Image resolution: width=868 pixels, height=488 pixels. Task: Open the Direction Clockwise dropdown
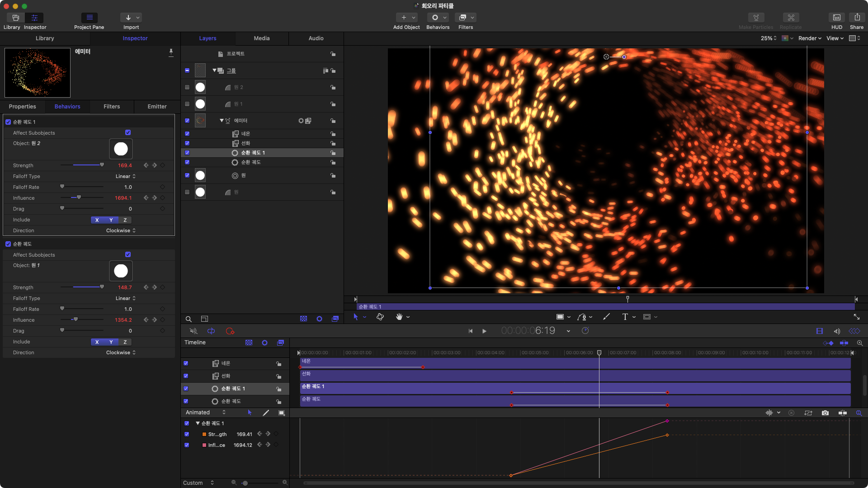pyautogui.click(x=121, y=231)
